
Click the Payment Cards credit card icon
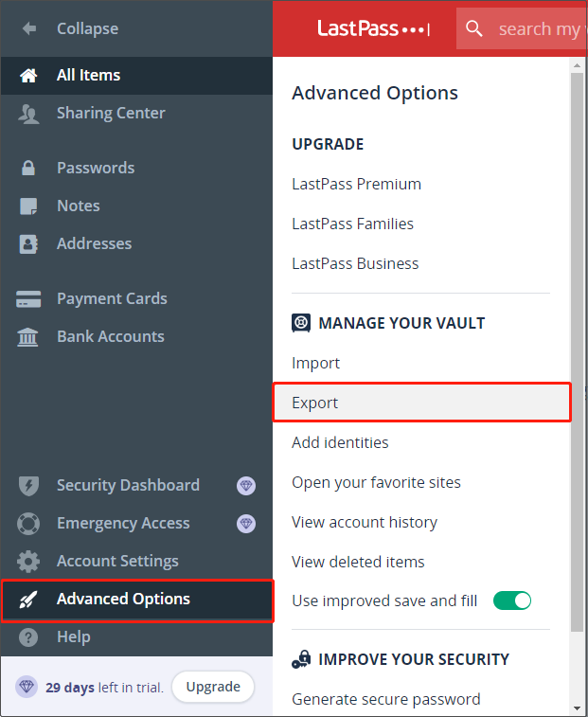[x=28, y=299]
